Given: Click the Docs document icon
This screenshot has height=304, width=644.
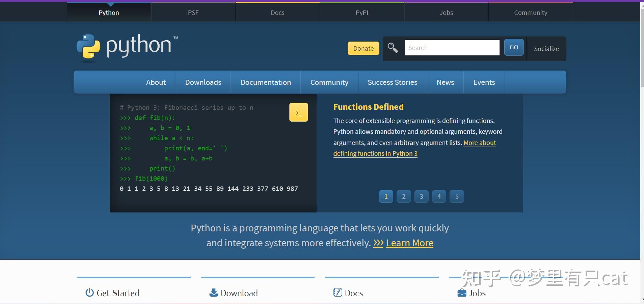Looking at the screenshot, I should click(338, 293).
